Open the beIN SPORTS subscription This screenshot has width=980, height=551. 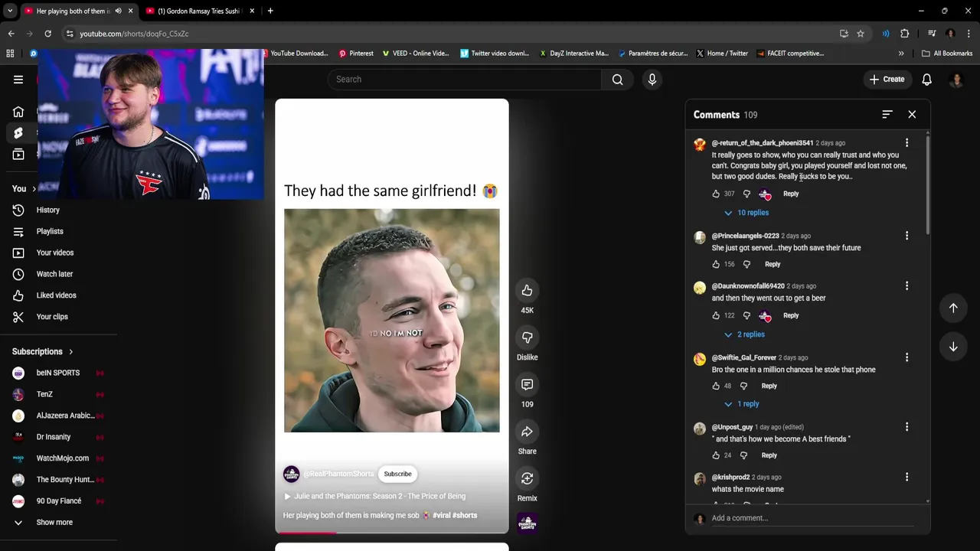point(57,373)
